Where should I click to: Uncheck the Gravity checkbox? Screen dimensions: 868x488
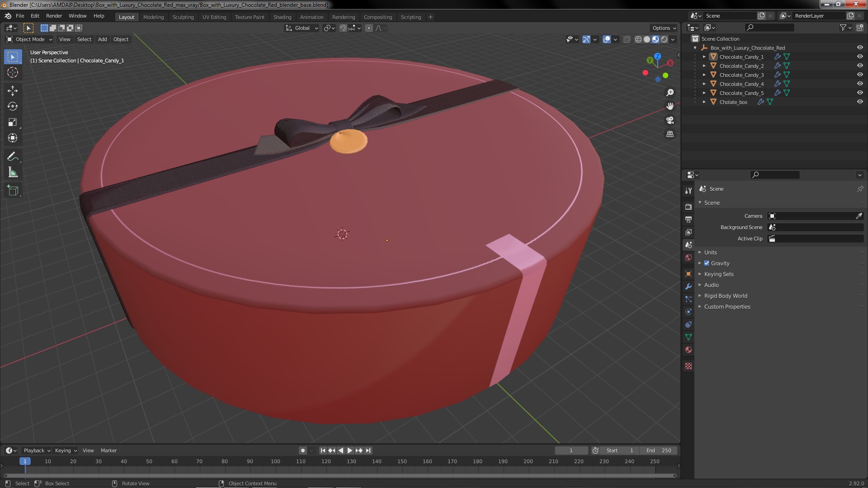707,263
